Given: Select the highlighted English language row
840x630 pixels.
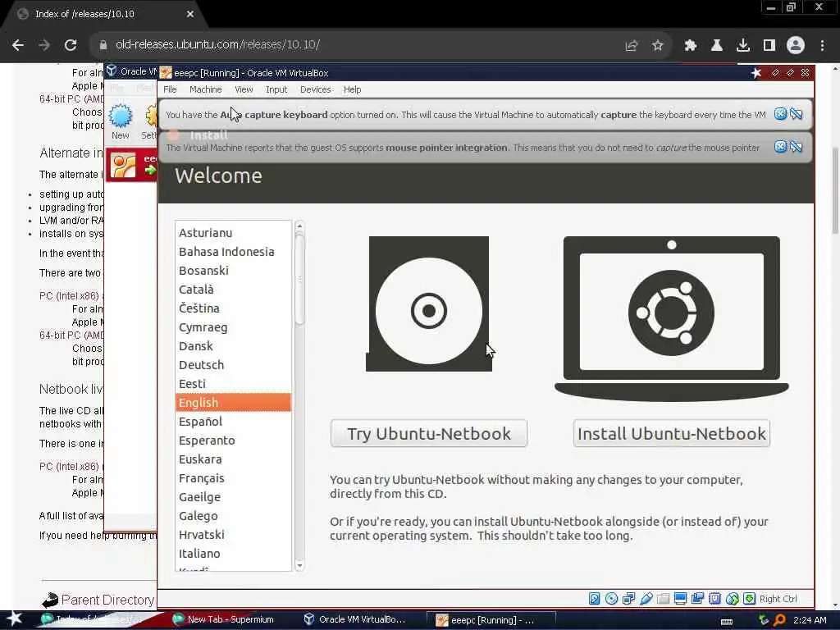Looking at the screenshot, I should pos(234,402).
